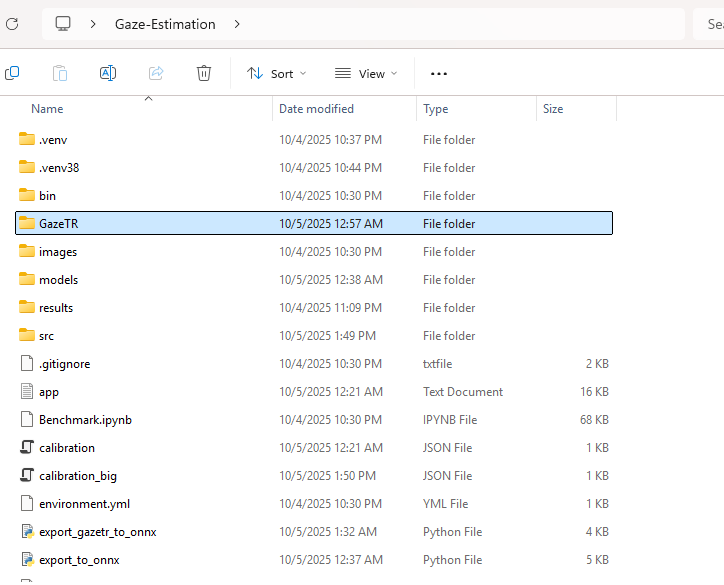This screenshot has width=724, height=585.
Task: Click the results folder icon
Action: click(27, 308)
